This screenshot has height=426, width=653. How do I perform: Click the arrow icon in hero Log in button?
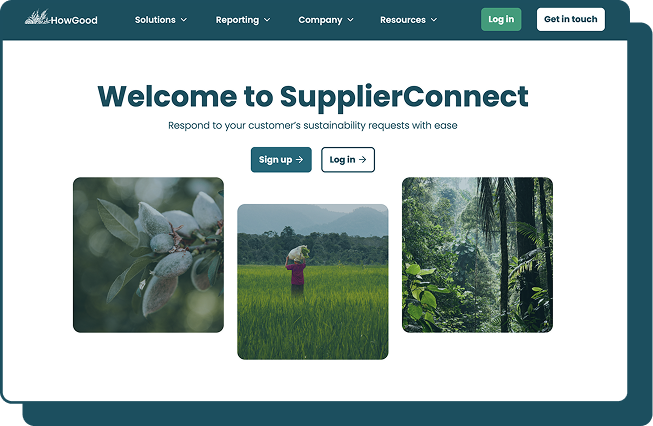pos(362,159)
